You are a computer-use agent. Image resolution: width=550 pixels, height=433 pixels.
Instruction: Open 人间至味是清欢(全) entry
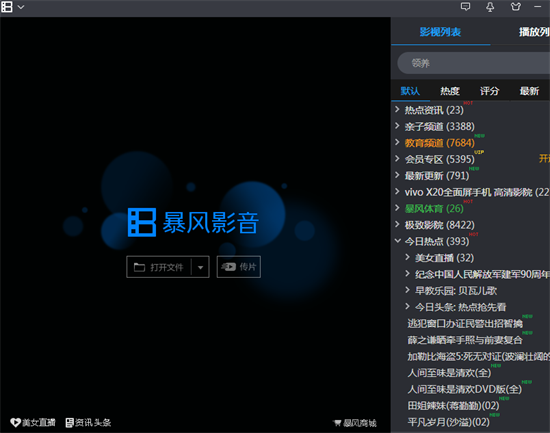click(449, 373)
